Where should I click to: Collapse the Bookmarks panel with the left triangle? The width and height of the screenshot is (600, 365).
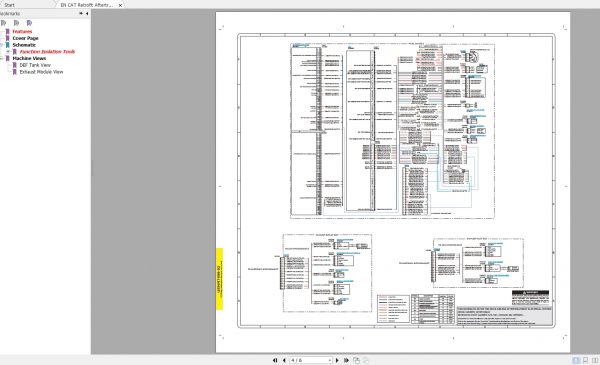[87, 13]
